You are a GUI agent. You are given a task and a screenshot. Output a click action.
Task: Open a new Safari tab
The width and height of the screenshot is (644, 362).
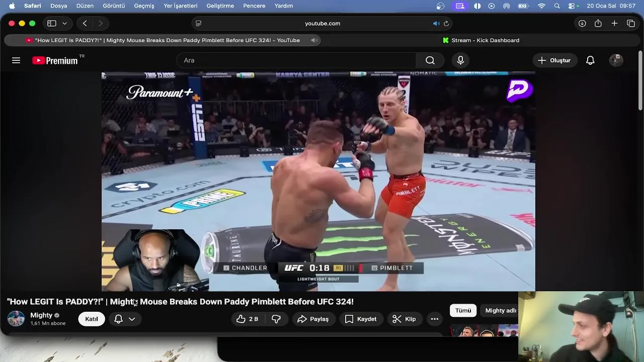coord(614,23)
